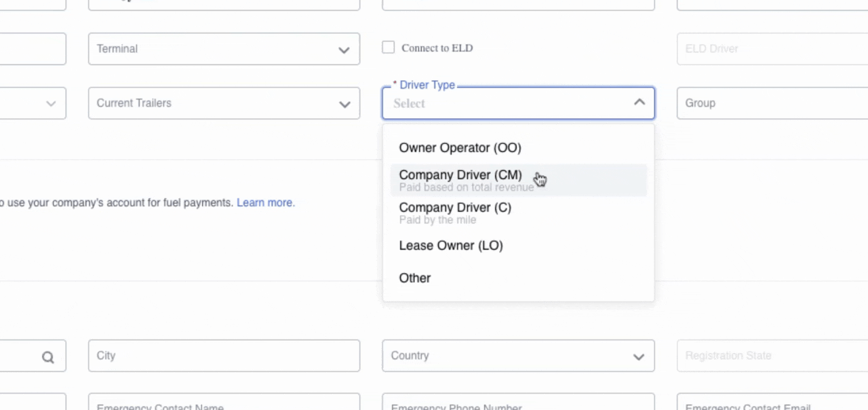Screen dimensions: 868x410
Task: Click the Registration State field
Action: point(772,356)
